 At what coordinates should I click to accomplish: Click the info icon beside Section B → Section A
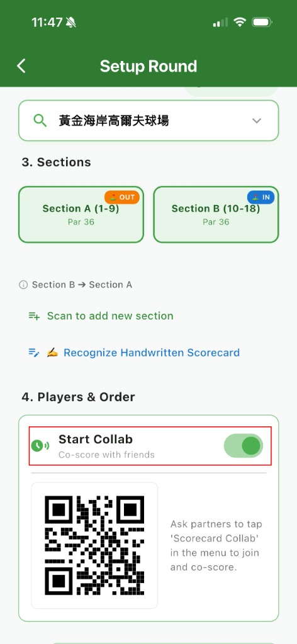[23, 285]
